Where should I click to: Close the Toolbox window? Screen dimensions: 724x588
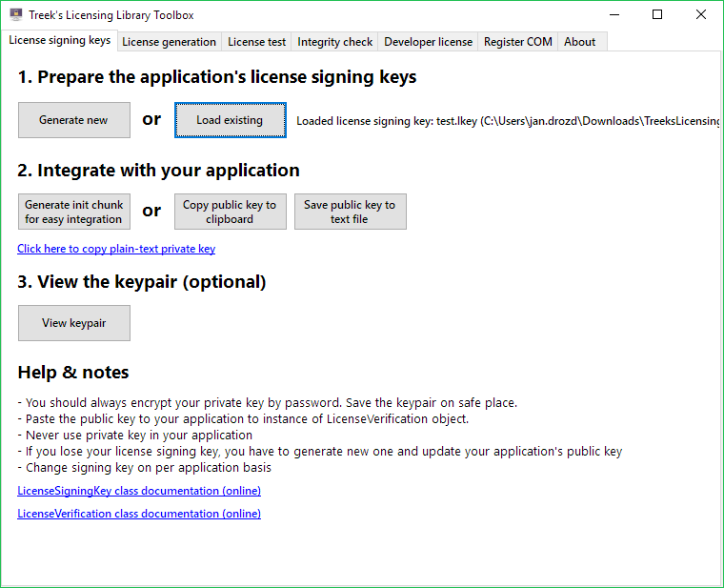pyautogui.click(x=700, y=15)
